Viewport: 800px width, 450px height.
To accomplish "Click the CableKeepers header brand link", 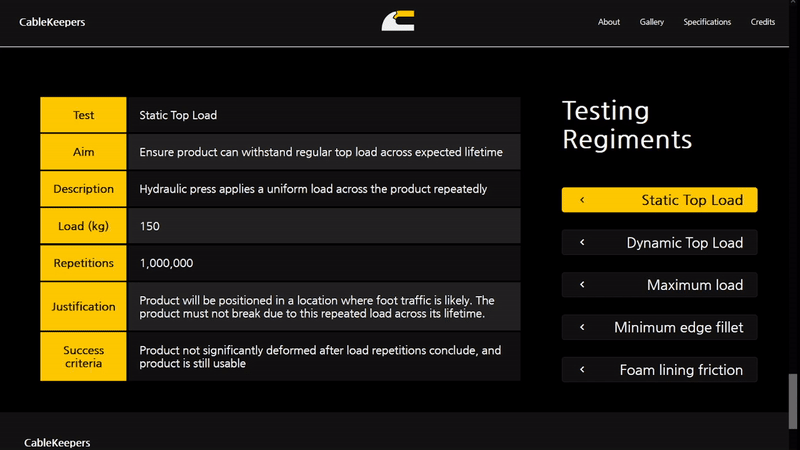I will point(52,22).
